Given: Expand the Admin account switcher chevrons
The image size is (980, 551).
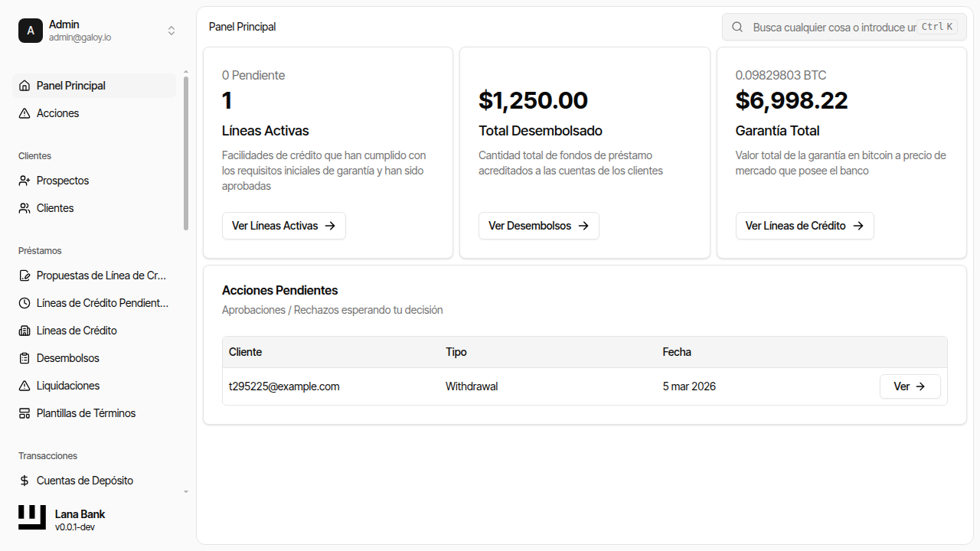Looking at the screenshot, I should click(171, 31).
